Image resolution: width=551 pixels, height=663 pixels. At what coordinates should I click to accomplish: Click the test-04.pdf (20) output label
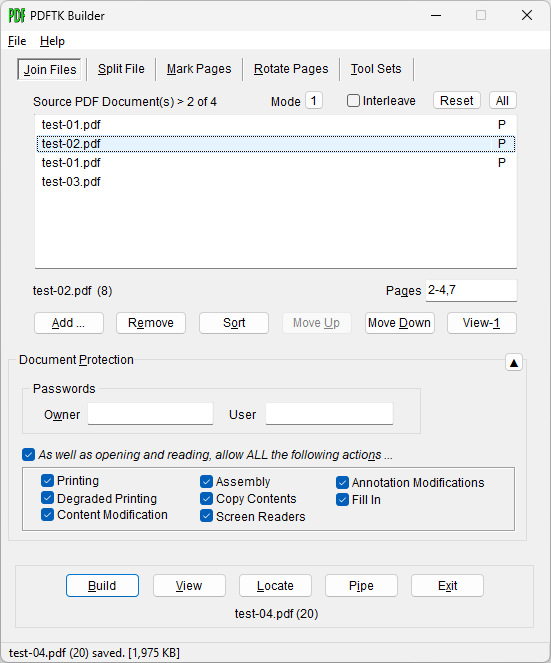(277, 614)
